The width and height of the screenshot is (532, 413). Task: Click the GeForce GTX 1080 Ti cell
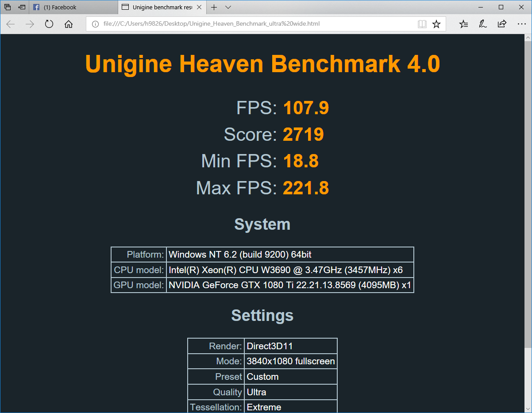290,285
